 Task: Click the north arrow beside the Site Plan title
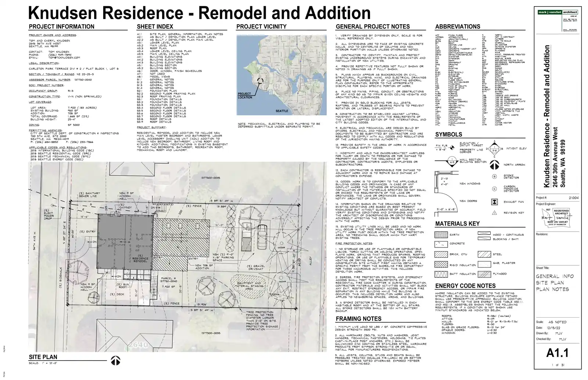[116, 360]
